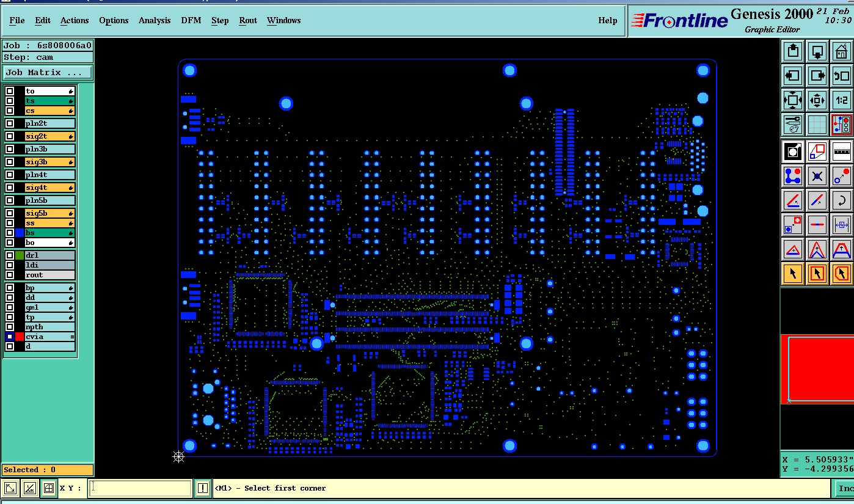This screenshot has width=854, height=504.
Task: Toggle the checkbox for layer drl
Action: pos(10,255)
